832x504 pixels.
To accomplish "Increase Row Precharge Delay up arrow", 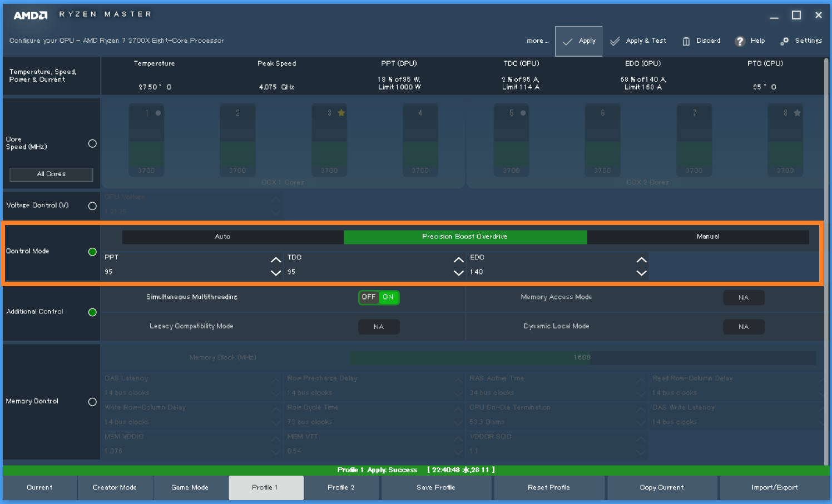I will (458, 381).
